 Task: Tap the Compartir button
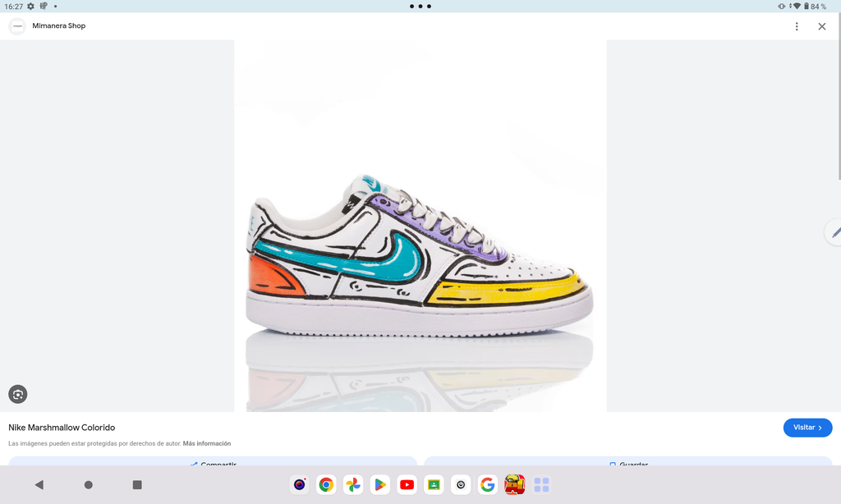[x=213, y=461]
